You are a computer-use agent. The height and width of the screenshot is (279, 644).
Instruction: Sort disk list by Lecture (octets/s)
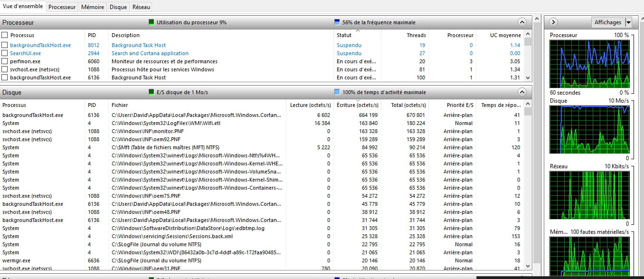310,105
